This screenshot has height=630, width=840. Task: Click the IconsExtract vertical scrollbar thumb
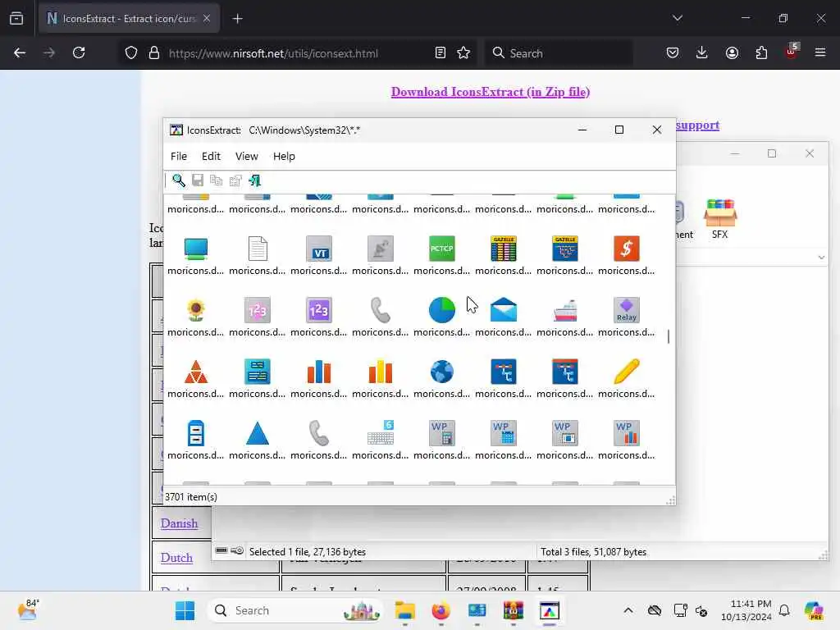[669, 336]
